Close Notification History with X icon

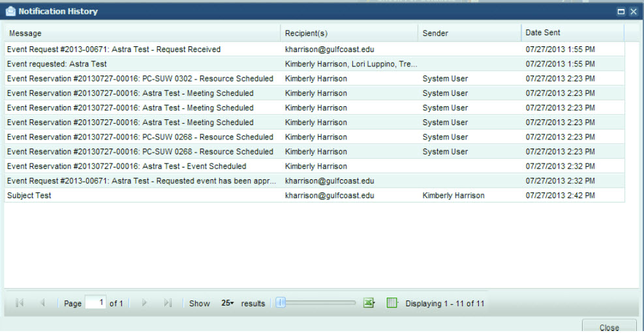pyautogui.click(x=633, y=12)
